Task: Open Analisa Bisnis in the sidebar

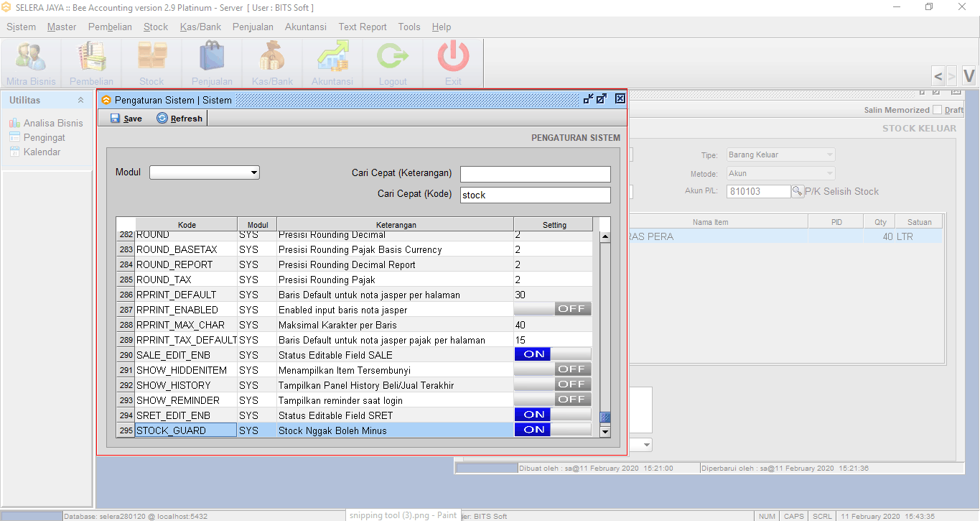Action: (x=52, y=123)
